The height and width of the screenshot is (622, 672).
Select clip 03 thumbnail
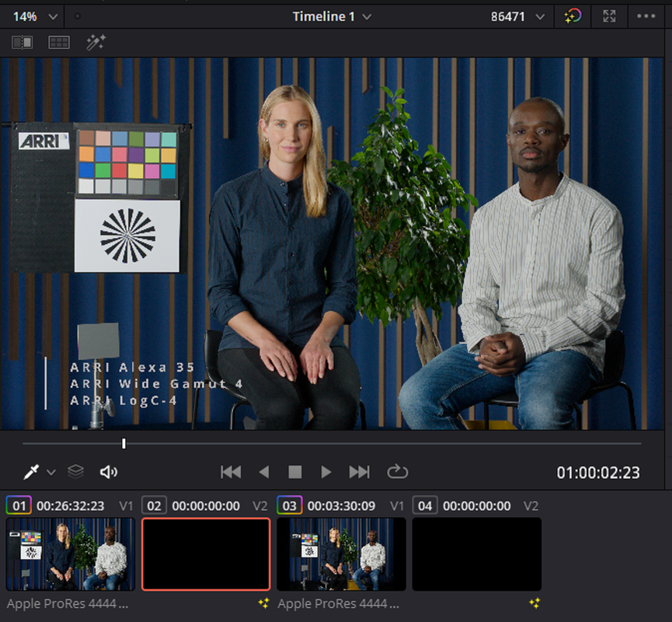[x=342, y=554]
